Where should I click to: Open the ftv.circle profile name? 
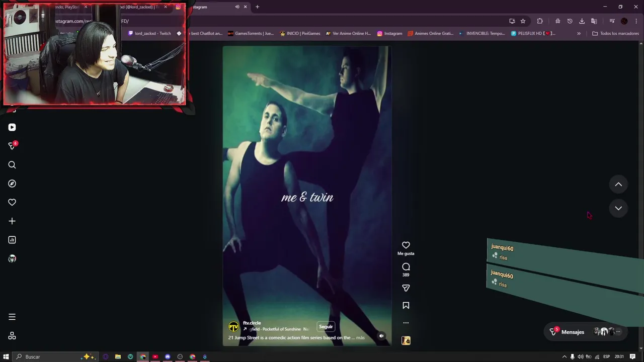click(x=252, y=323)
